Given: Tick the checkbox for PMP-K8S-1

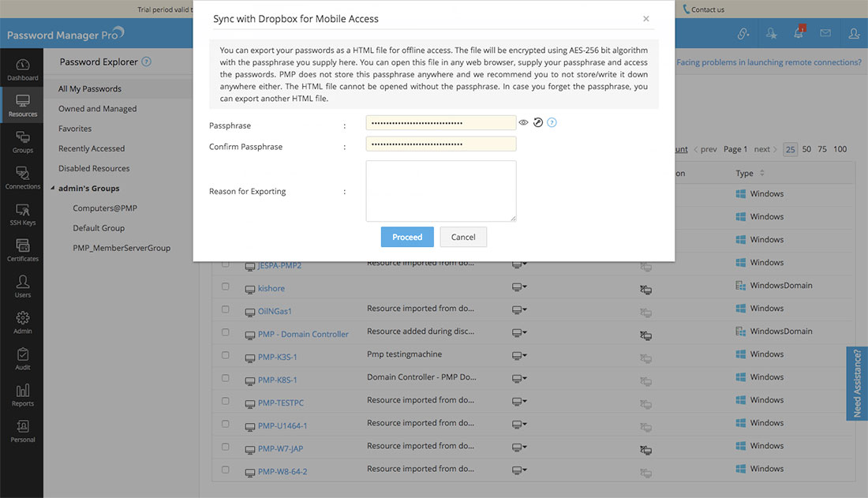Looking at the screenshot, I should 226,378.
